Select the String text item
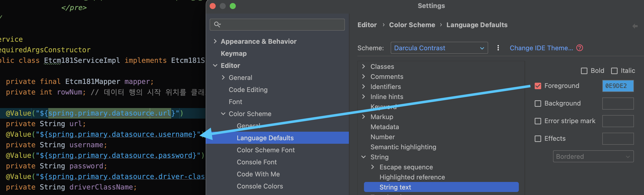The image size is (644, 195). 441,187
